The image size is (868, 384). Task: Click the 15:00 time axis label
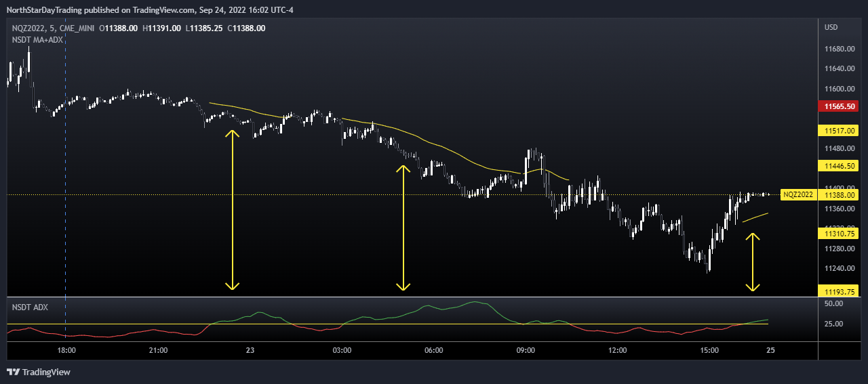coord(710,350)
